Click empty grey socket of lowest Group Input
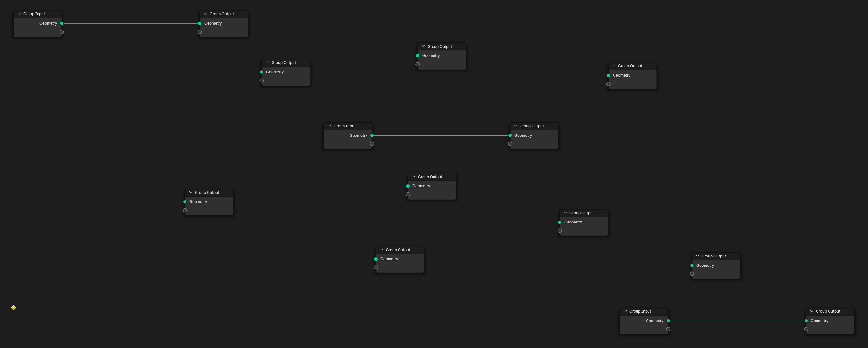The image size is (868, 348). [x=668, y=329]
